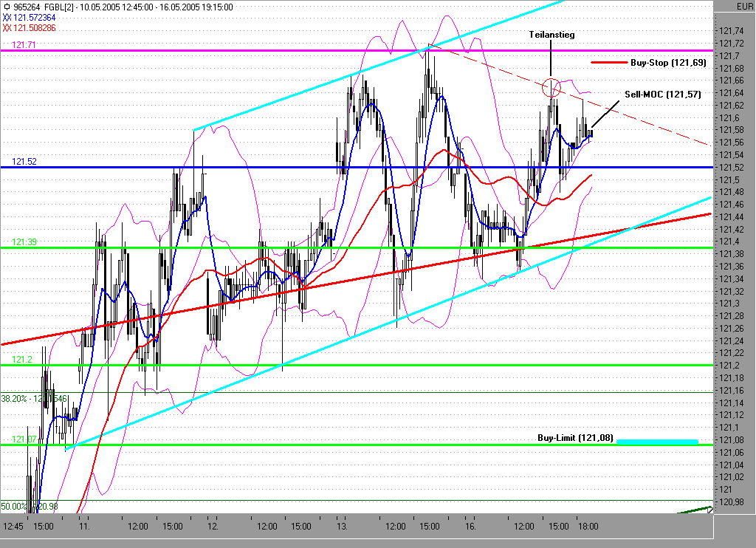The width and height of the screenshot is (756, 548).
Task: Click the red circle marker under Teilanstieg
Action: [551, 87]
